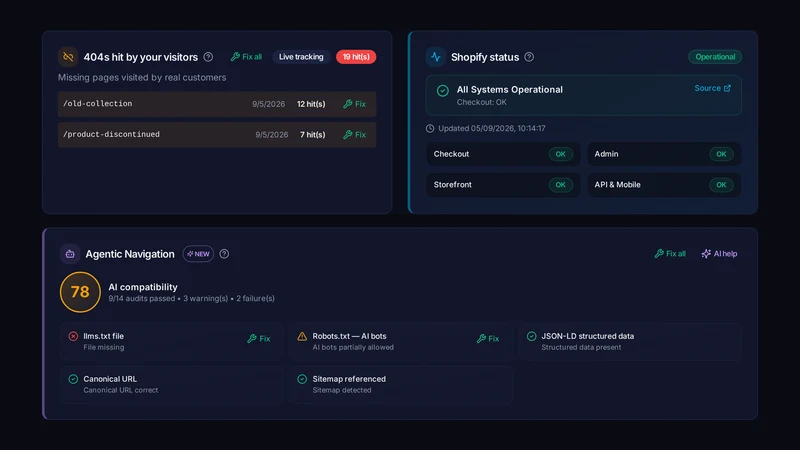Open help tooltip for Shopify status
800x450 pixels.
coord(529,57)
